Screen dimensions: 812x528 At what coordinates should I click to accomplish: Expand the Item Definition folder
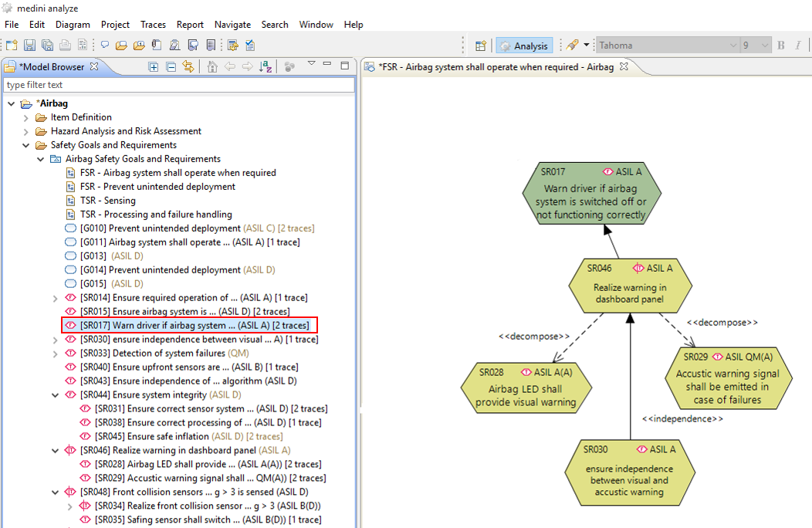[25, 117]
